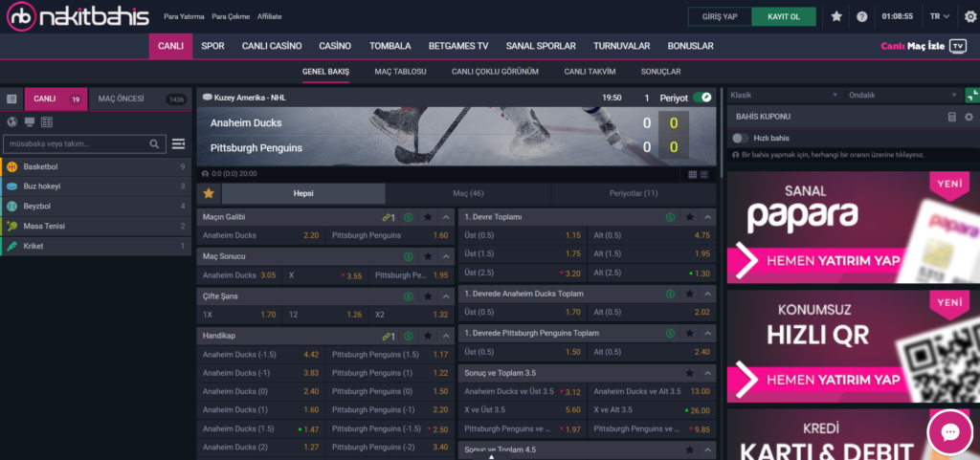Open help question mark icon
The height and width of the screenshot is (460, 980).
coord(862,17)
